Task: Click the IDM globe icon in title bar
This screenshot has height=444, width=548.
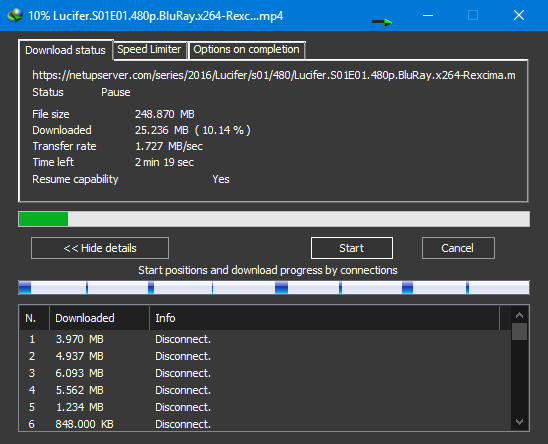Action: (15, 15)
